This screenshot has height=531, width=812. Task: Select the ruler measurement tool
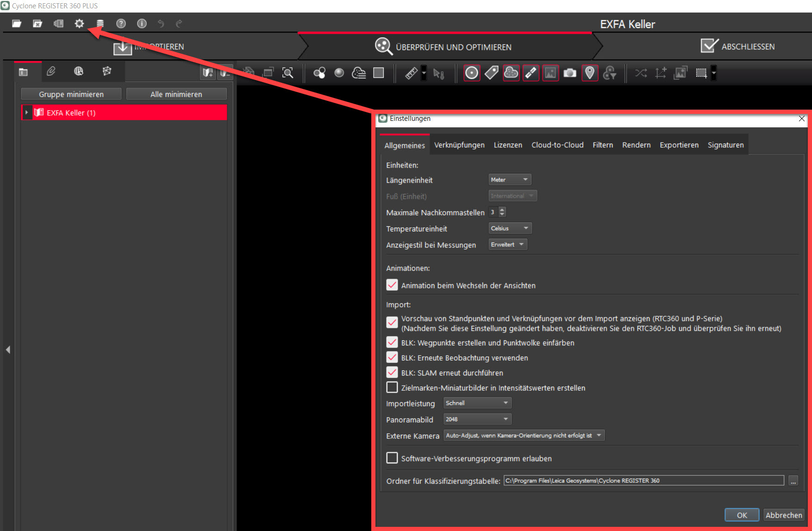pyautogui.click(x=411, y=73)
